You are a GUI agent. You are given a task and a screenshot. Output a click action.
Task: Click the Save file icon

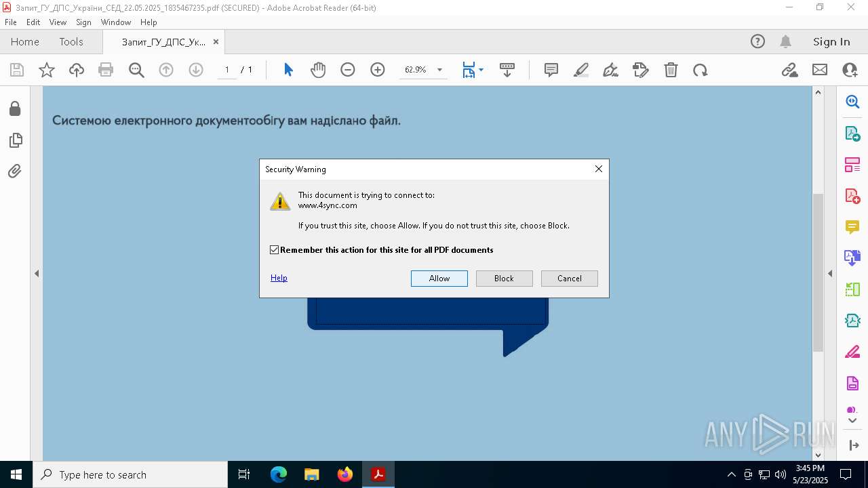pyautogui.click(x=17, y=70)
